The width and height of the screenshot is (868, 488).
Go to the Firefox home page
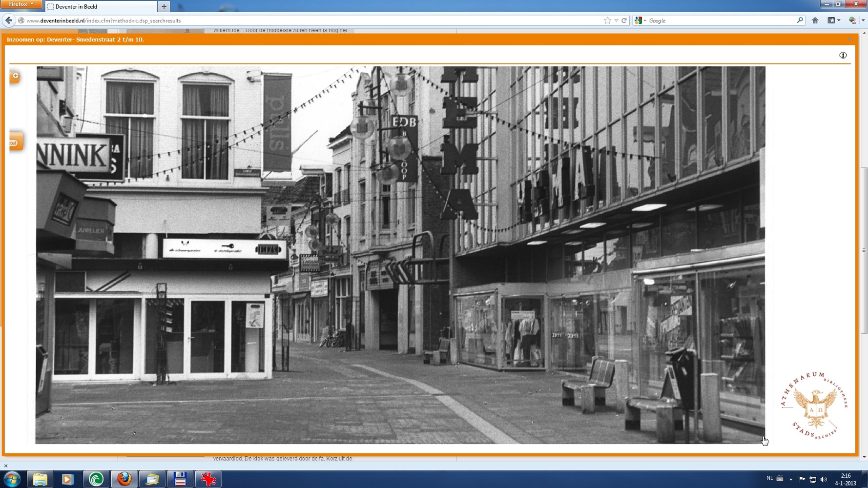click(x=815, y=20)
